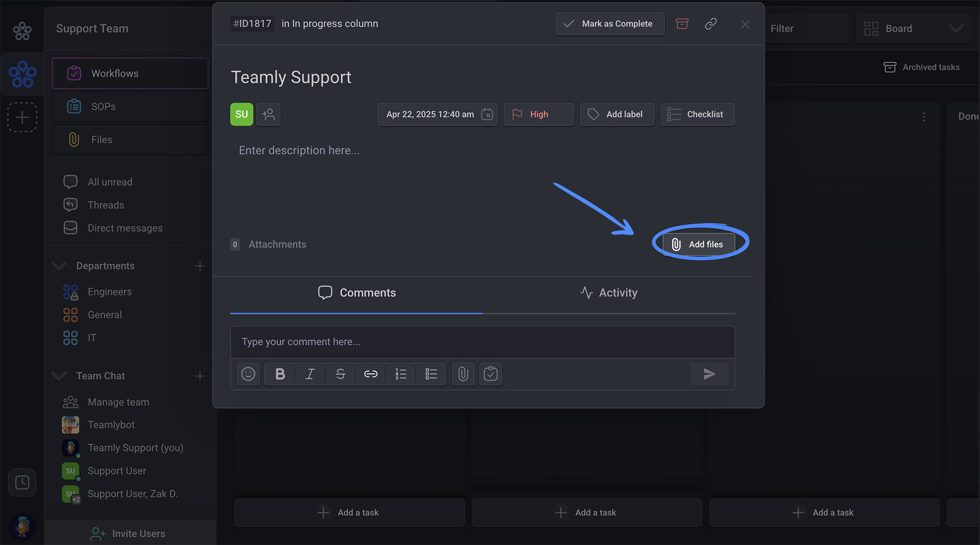The height and width of the screenshot is (545, 980).
Task: Collapse the Departments section
Action: [x=59, y=266]
